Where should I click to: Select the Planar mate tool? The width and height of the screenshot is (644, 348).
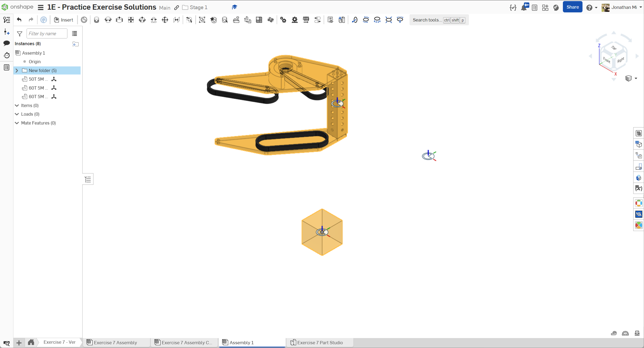tap(131, 20)
